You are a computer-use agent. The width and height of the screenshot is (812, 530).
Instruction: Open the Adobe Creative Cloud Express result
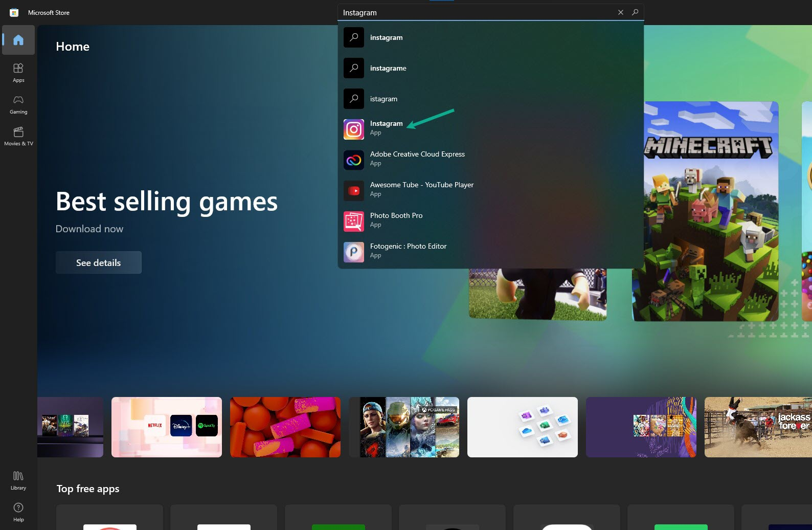point(491,160)
